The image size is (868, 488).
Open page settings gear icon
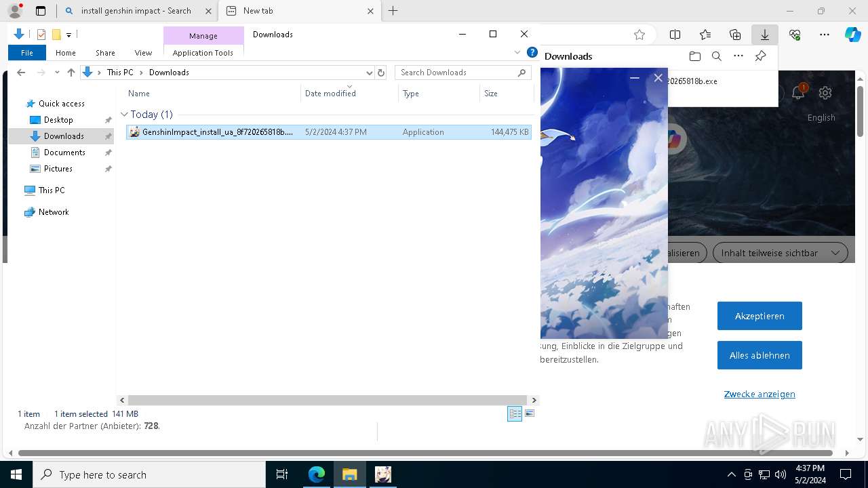pos(825,93)
